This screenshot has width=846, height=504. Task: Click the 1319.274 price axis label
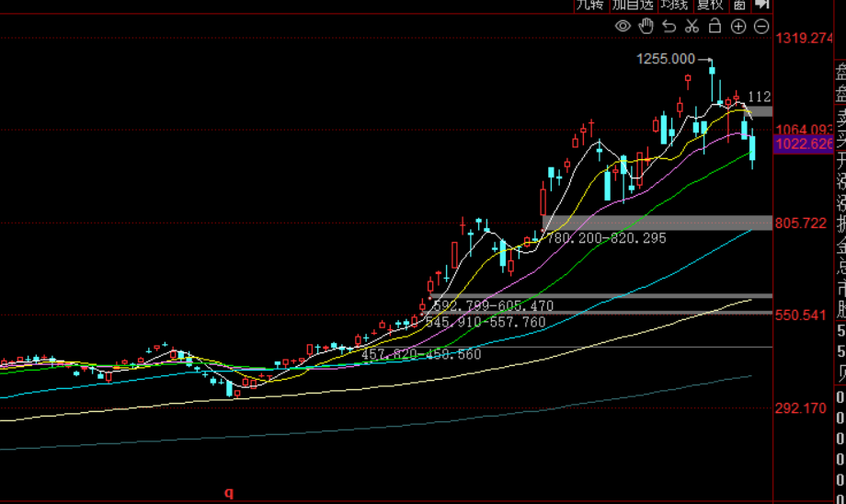pyautogui.click(x=804, y=39)
